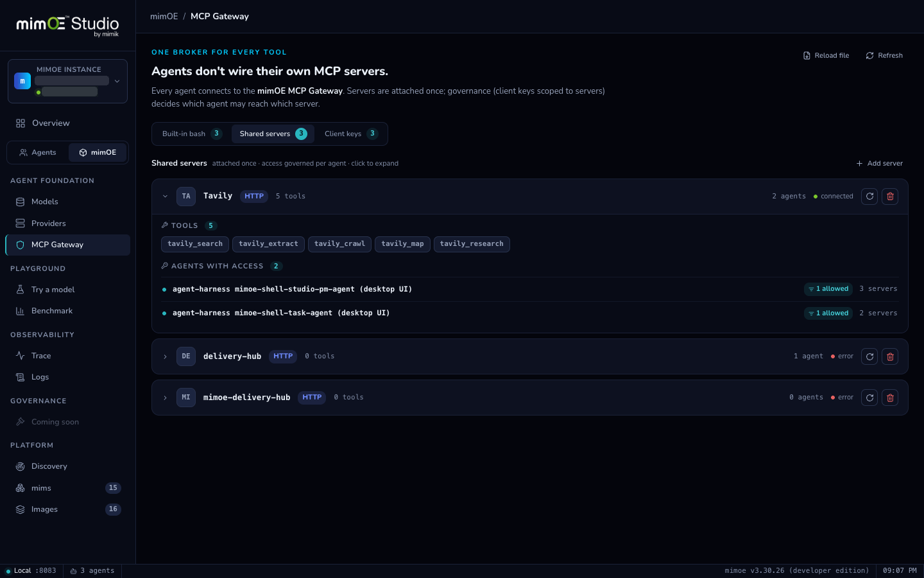Viewport: 924px width, 578px height.
Task: Click the tavily_research tool chip
Action: [472, 244]
